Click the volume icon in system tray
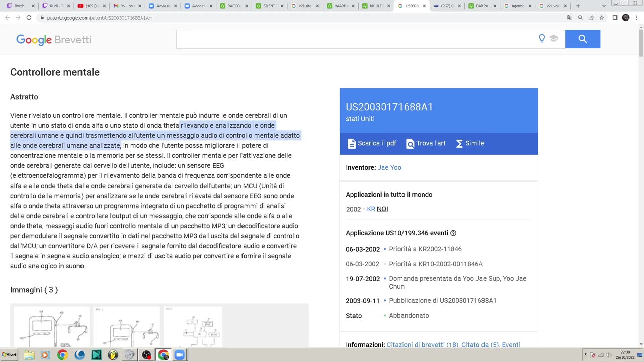This screenshot has width=644, height=362. (x=608, y=355)
